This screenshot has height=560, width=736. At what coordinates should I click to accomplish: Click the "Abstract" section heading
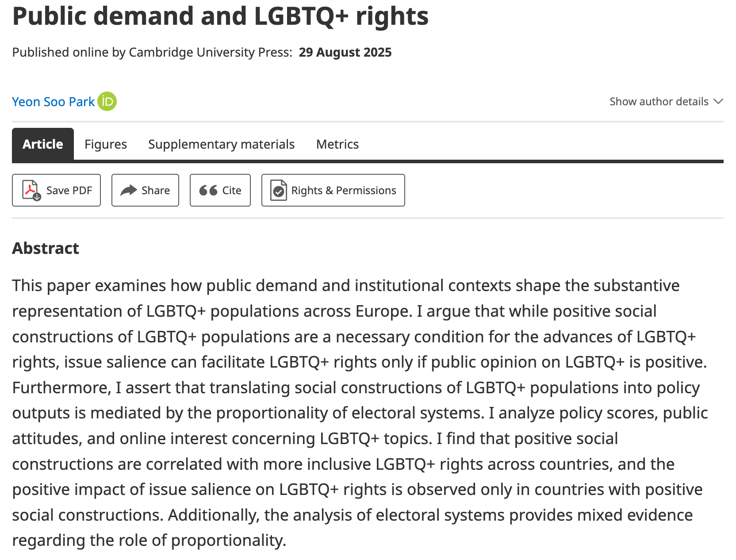point(46,248)
